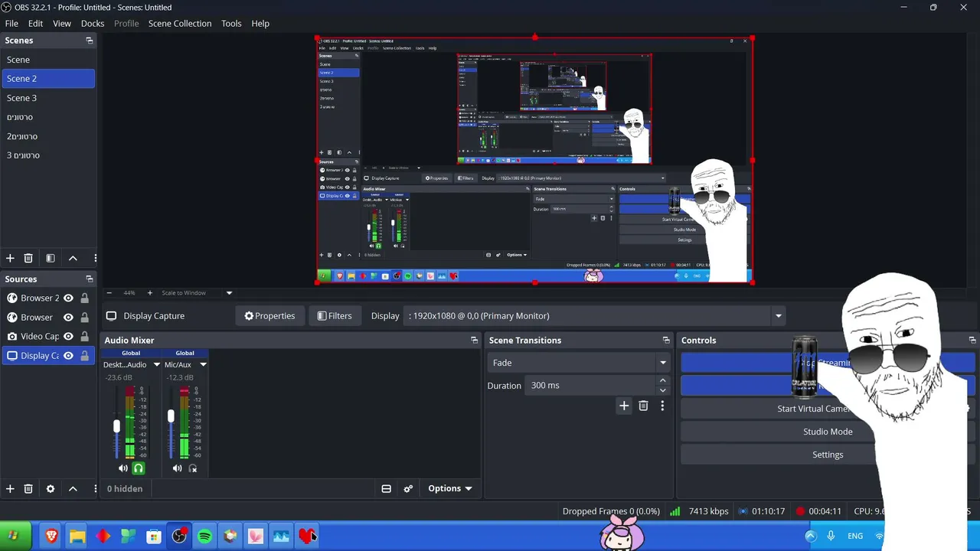Move source up with the Sources arrow icon

[x=73, y=488]
